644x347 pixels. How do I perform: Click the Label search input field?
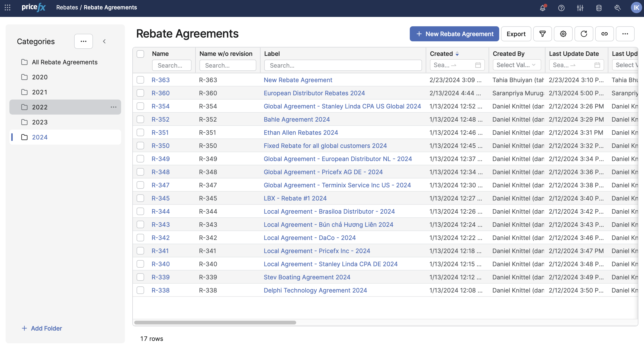[343, 65]
